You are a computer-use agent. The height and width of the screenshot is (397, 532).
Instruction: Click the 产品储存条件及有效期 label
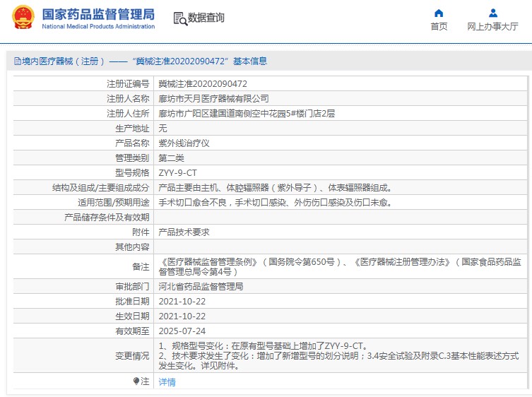coord(107,218)
